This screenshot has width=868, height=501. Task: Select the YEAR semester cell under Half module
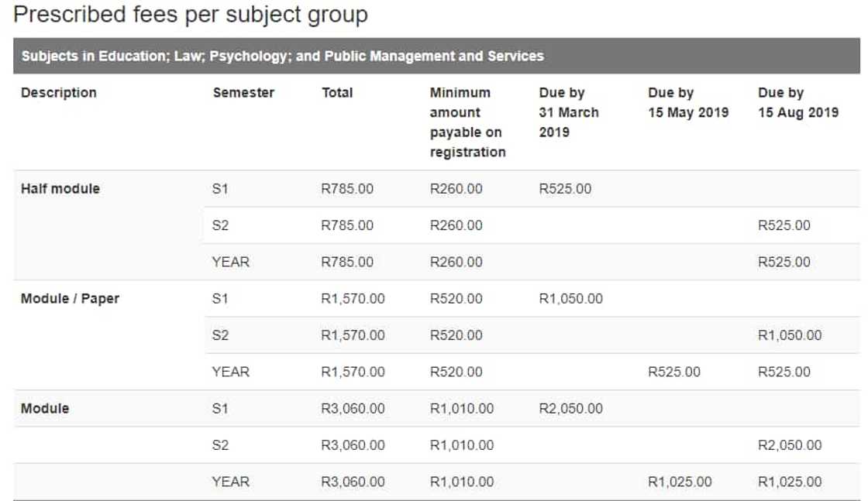point(231,263)
